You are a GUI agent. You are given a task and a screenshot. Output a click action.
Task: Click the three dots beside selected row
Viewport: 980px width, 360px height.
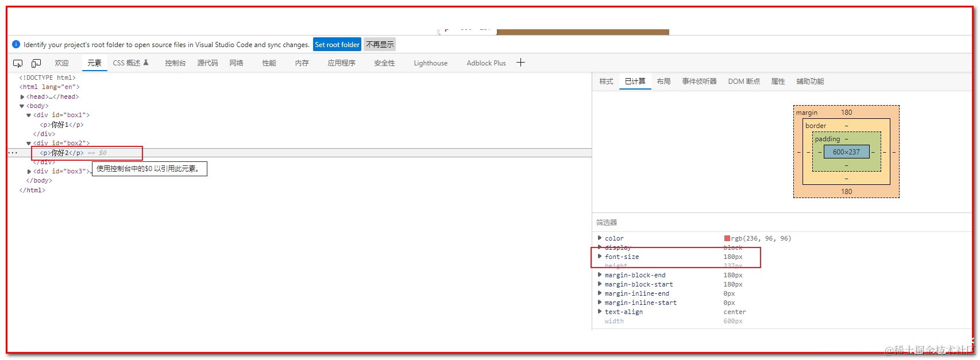13,153
